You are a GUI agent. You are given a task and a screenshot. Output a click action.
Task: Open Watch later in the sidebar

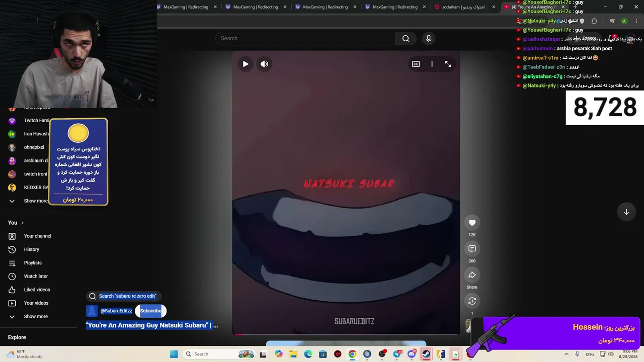coord(36,276)
